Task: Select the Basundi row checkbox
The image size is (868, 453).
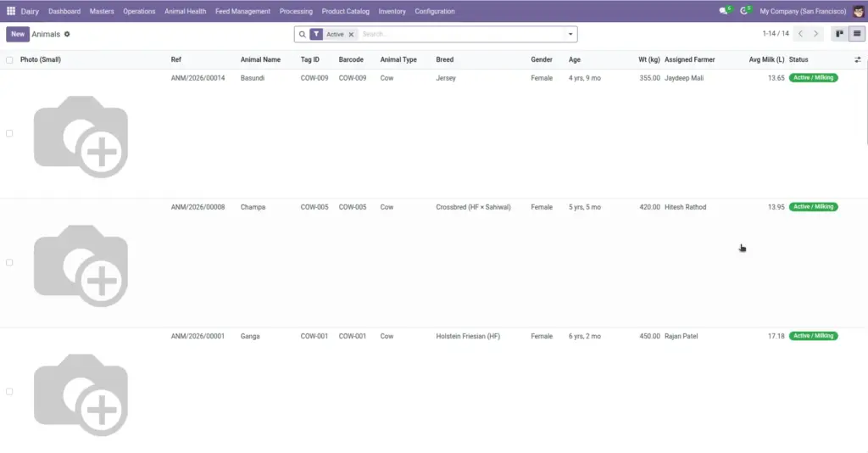Action: point(9,133)
